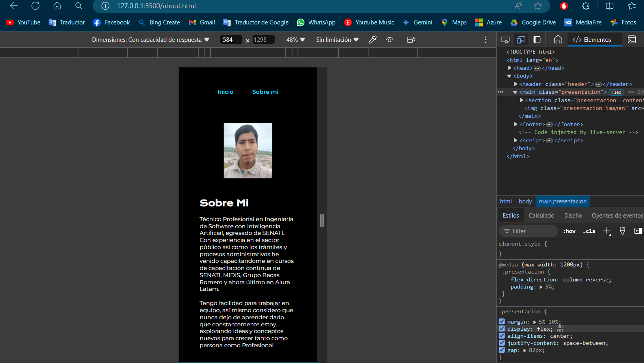Toggle the .cls class editor button

click(589, 231)
